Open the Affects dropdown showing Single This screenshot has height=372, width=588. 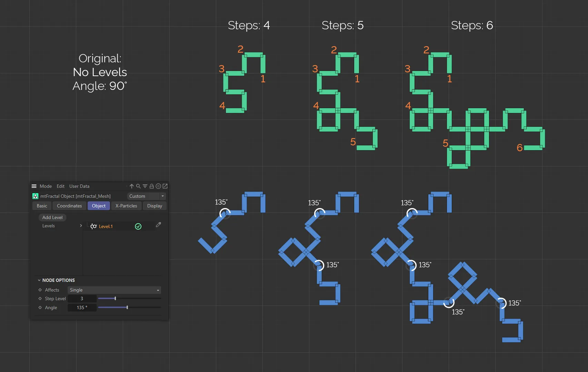tap(114, 290)
